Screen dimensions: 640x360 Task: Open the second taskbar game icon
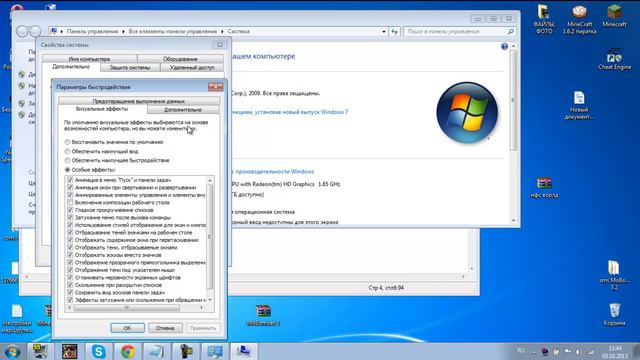(69, 351)
